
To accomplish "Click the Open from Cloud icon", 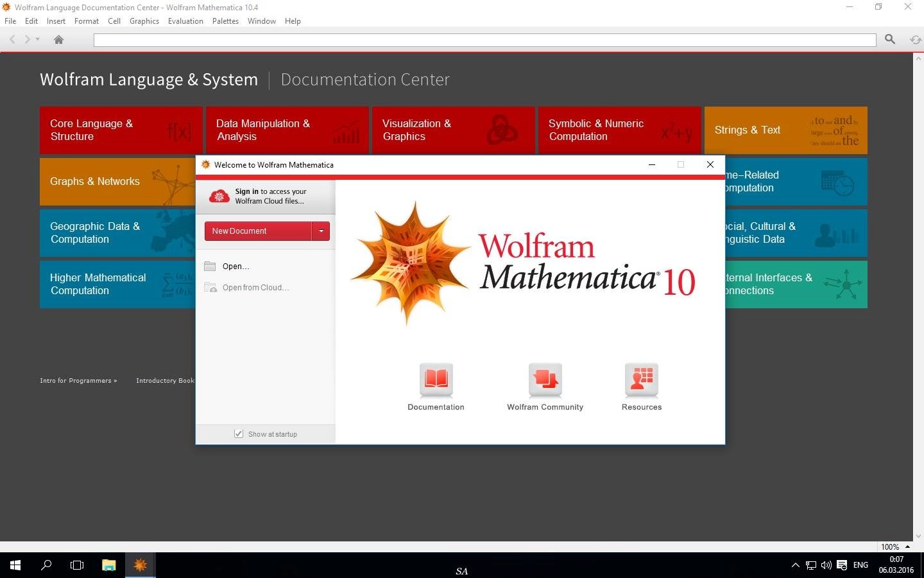I will (x=210, y=287).
